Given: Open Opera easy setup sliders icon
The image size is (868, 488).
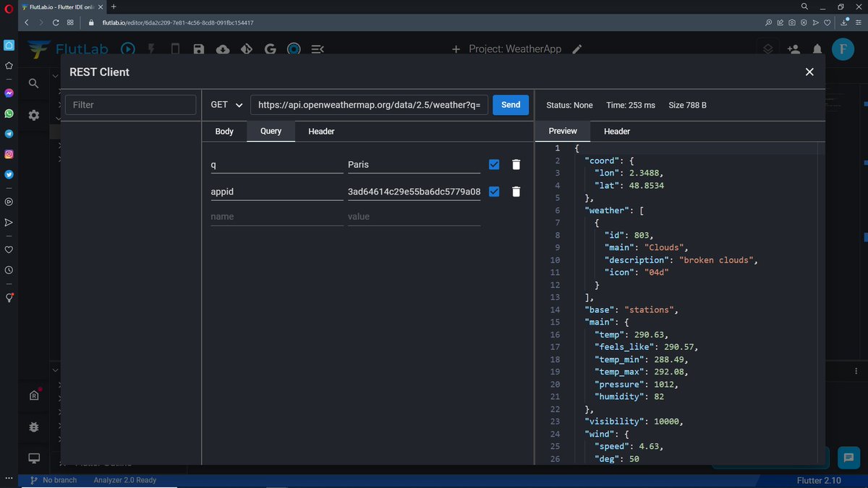Looking at the screenshot, I should click(x=858, y=22).
